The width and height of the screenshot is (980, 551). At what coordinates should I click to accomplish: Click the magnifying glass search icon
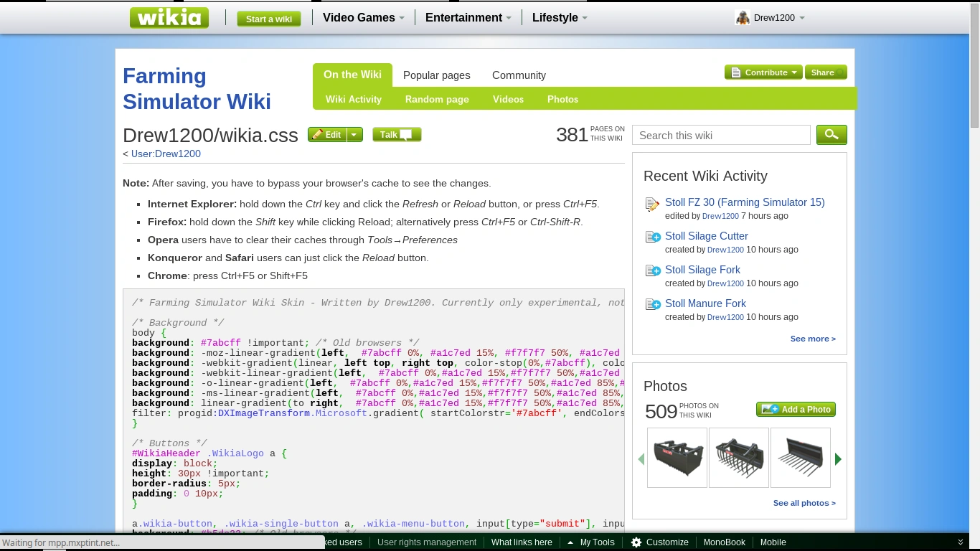tap(831, 134)
